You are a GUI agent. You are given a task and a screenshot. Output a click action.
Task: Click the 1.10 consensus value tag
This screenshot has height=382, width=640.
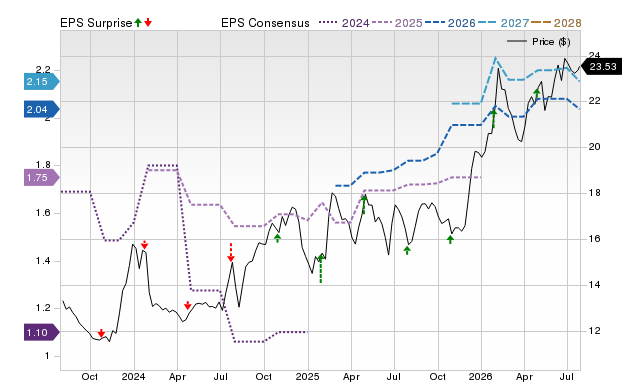(x=41, y=333)
